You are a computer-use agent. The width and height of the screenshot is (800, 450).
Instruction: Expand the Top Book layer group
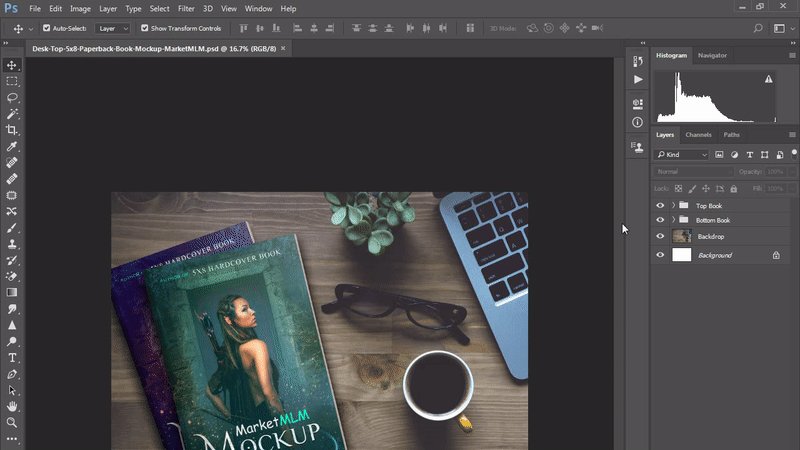tap(673, 205)
